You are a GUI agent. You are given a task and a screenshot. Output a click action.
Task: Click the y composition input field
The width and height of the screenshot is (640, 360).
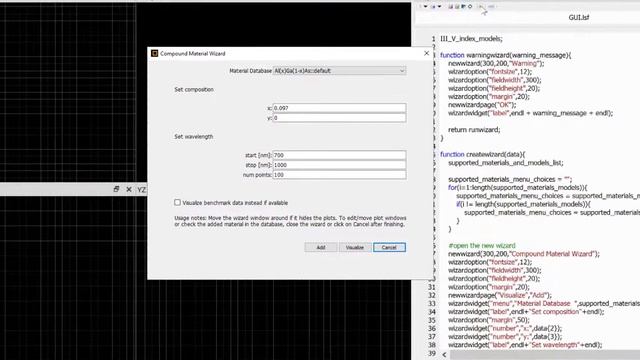click(x=339, y=118)
